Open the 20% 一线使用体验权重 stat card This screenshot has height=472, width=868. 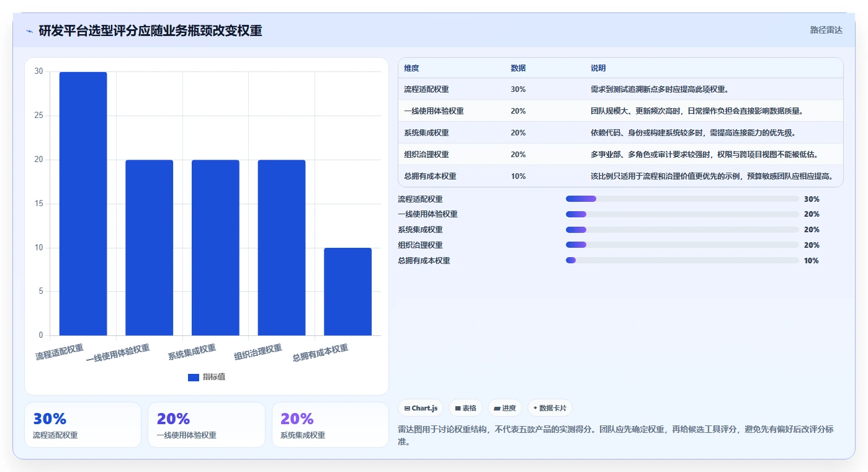[207, 425]
